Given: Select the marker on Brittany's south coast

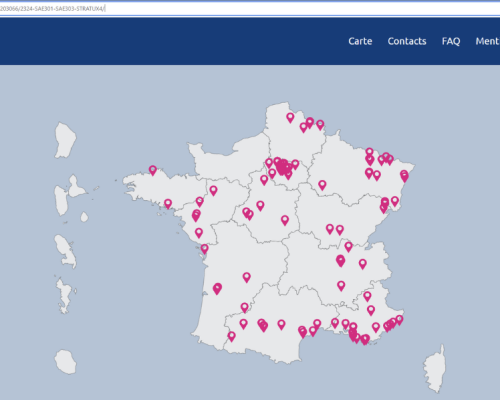Looking at the screenshot, I should point(168,204).
